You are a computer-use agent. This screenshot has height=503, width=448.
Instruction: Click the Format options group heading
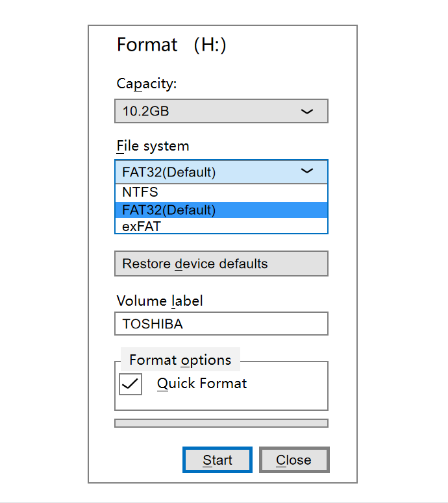click(180, 360)
